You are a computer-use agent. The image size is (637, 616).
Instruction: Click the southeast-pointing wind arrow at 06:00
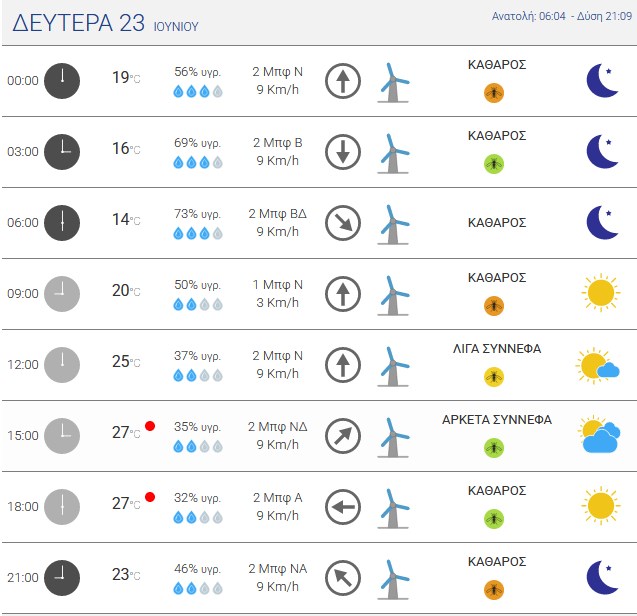[x=343, y=223]
